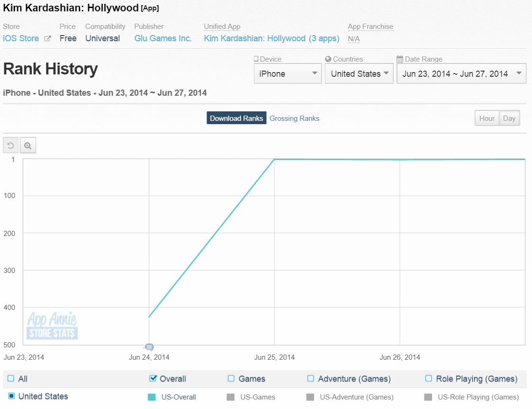This screenshot has width=532, height=409.
Task: Click the US-Games legend label
Action: click(x=258, y=397)
